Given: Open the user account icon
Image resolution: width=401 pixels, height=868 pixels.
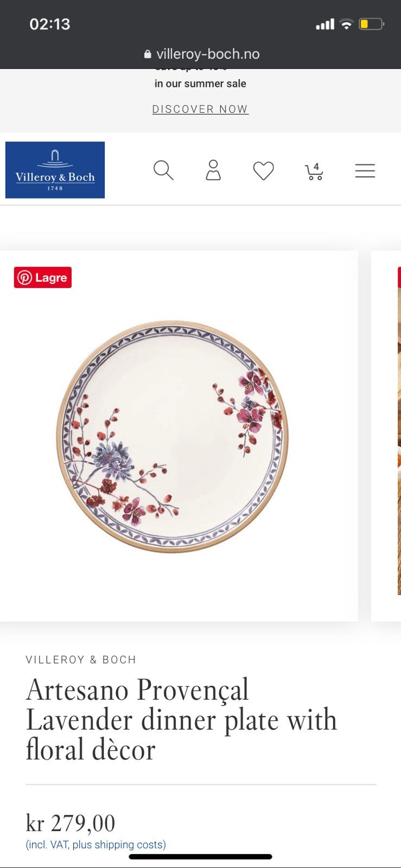Looking at the screenshot, I should point(213,170).
